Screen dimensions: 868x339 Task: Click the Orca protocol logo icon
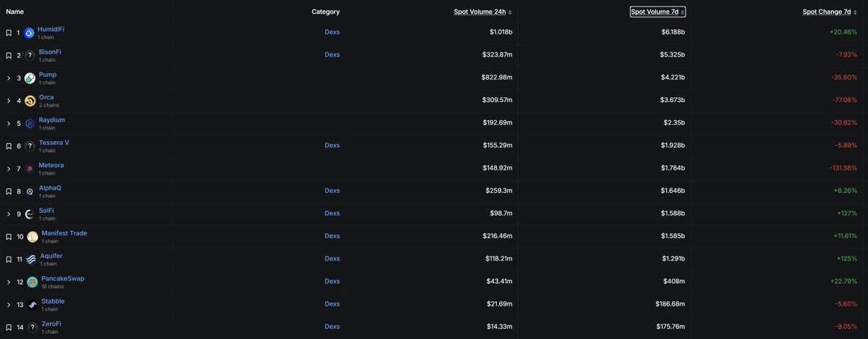[30, 101]
